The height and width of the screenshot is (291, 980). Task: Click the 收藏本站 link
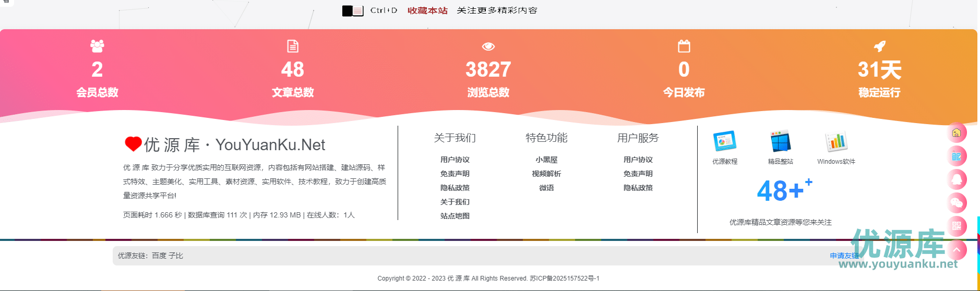pos(427,10)
